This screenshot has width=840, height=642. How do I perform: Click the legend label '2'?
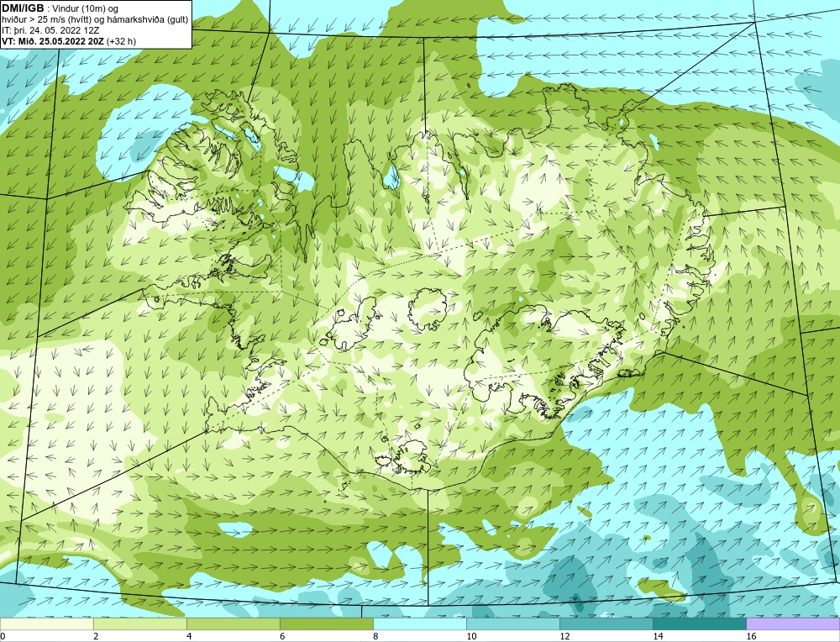[x=96, y=637]
